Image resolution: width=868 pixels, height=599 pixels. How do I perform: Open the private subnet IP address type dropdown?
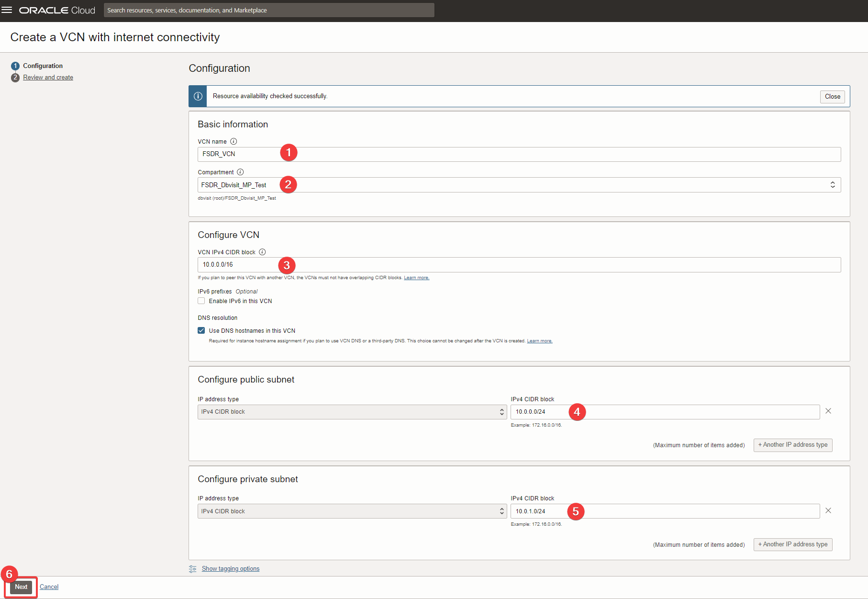(x=352, y=511)
